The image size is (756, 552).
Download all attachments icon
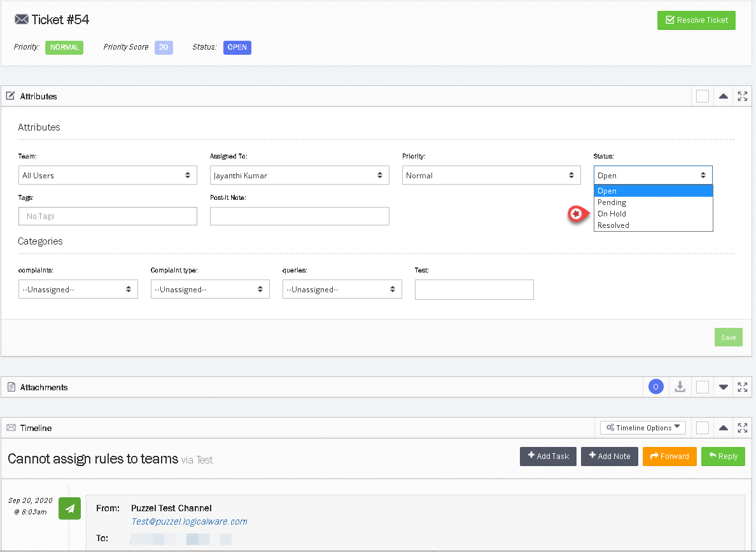pyautogui.click(x=680, y=387)
